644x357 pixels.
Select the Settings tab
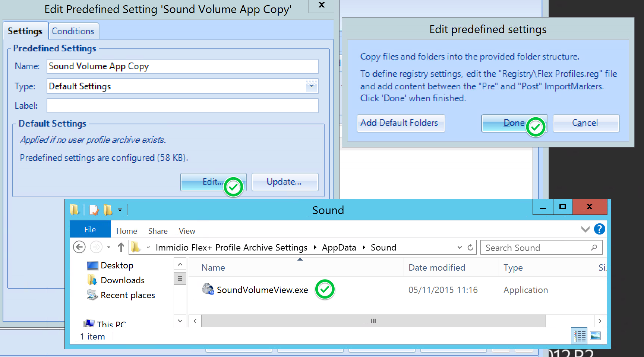click(x=25, y=31)
